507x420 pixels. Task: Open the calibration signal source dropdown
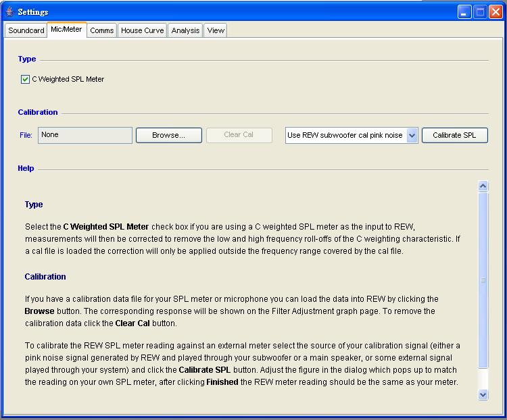[x=412, y=135]
